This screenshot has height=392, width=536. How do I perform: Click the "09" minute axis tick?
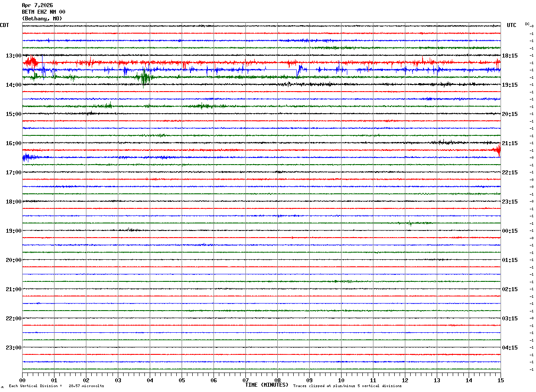point(309,380)
